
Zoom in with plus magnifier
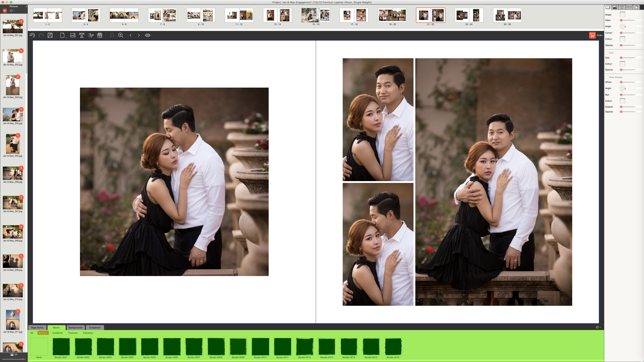tap(121, 35)
